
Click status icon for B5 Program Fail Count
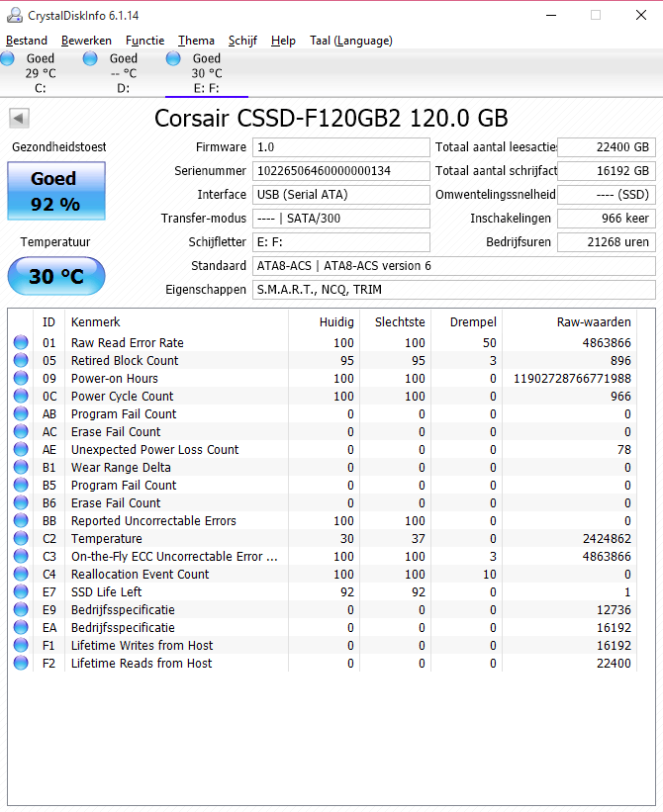tap(21, 485)
